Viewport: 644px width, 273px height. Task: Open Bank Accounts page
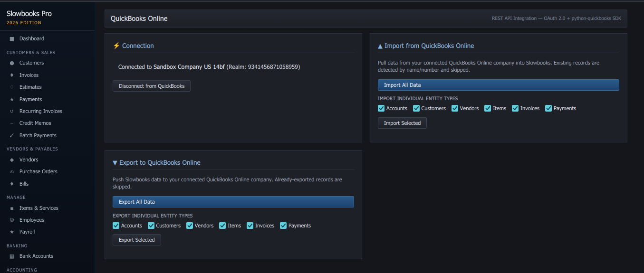(x=36, y=256)
